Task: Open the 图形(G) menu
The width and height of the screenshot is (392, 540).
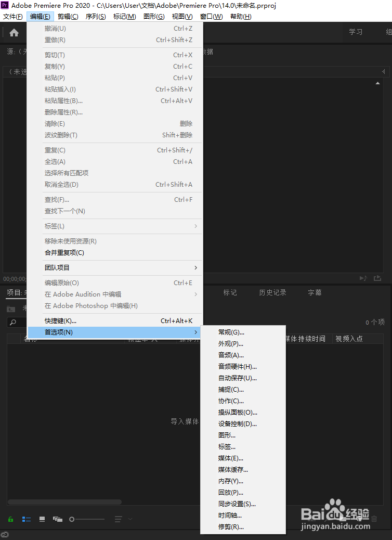Action: (x=154, y=17)
